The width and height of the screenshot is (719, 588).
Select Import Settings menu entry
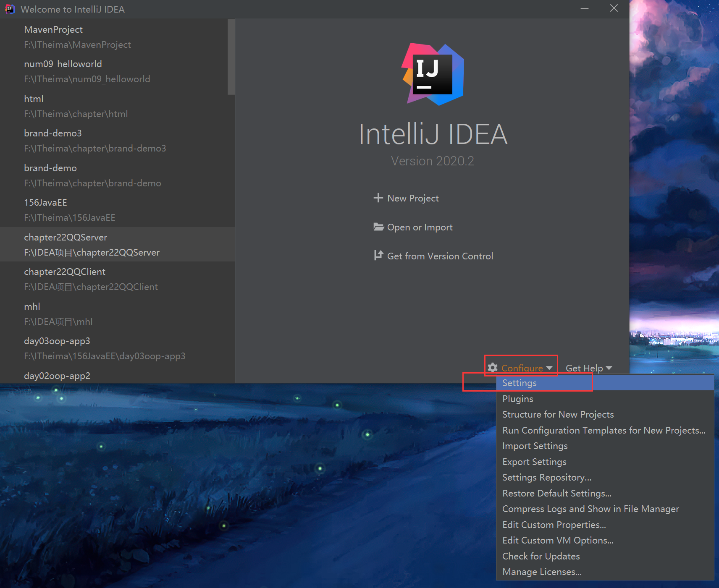click(535, 446)
